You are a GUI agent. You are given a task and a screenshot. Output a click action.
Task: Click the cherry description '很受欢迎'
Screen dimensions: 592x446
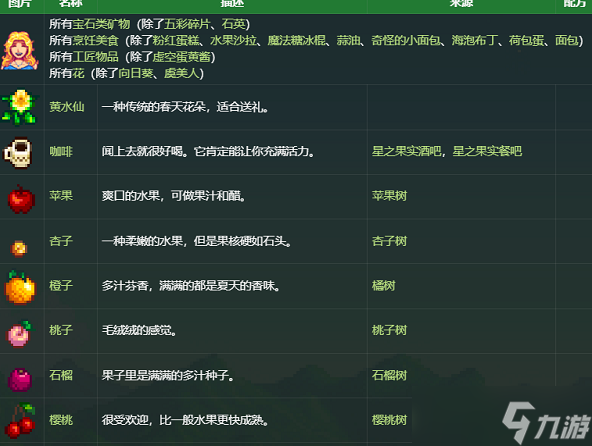point(125,420)
